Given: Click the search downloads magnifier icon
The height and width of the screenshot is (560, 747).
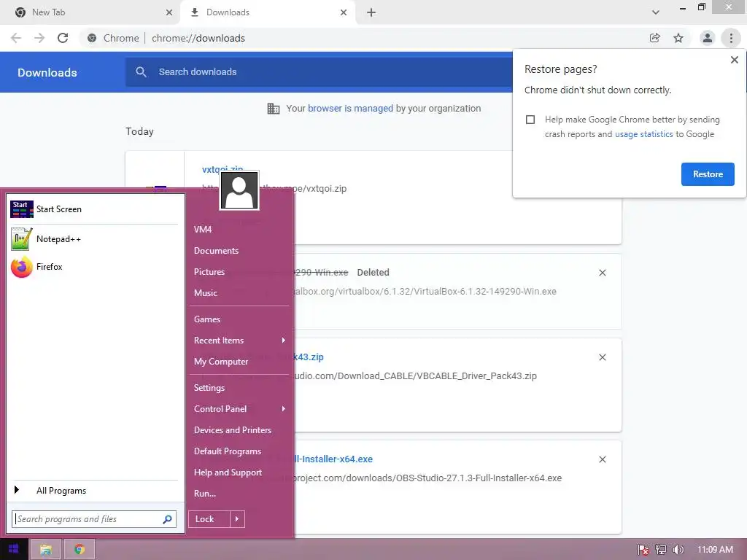Looking at the screenshot, I should [141, 72].
